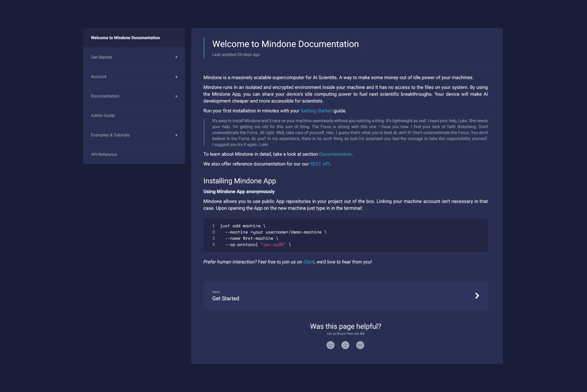Open the Admin Guide sidebar item
The height and width of the screenshot is (392, 587).
click(x=134, y=116)
